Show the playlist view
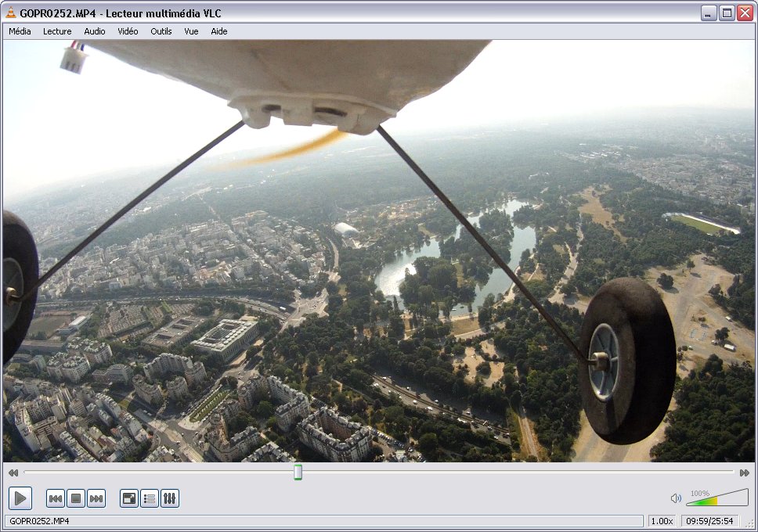Image resolution: width=758 pixels, height=532 pixels. 150,498
